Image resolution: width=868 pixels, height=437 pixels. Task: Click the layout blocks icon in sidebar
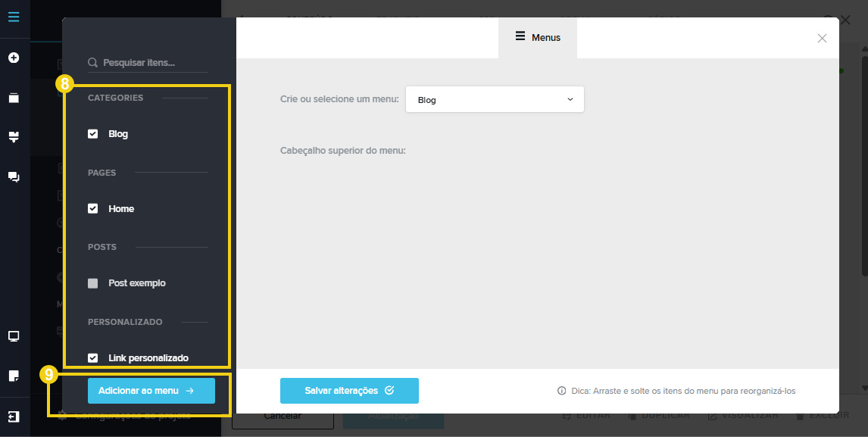[14, 137]
